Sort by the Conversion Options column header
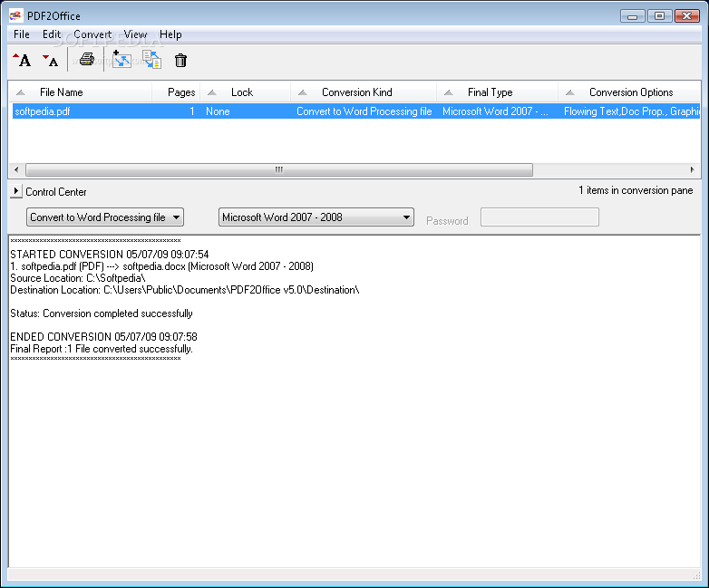This screenshot has width=709, height=588. pyautogui.click(x=629, y=92)
